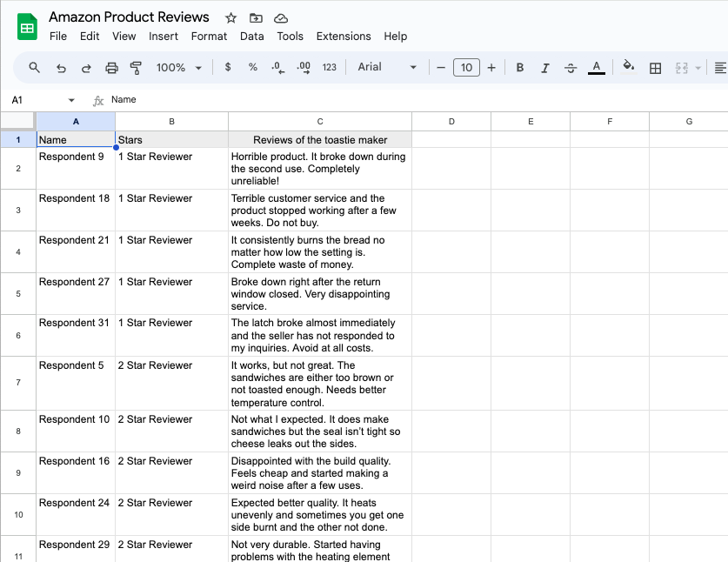
Task: Activate the paint format tool
Action: (x=136, y=68)
